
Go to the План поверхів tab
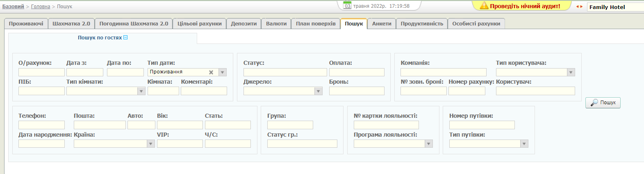316,24
